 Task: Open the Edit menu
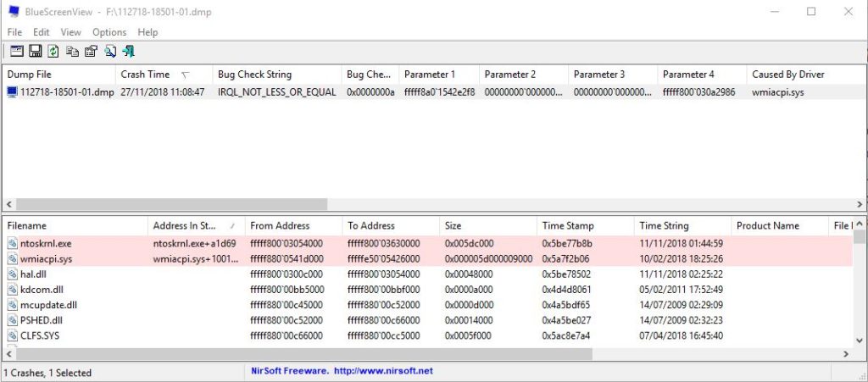pyautogui.click(x=41, y=32)
